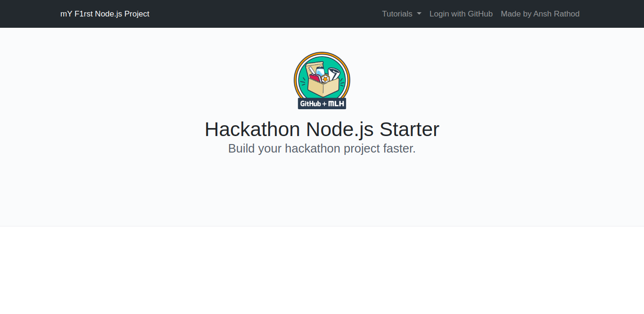
Task: Click the Build your hackathon project faster subtitle
Action: (x=322, y=149)
